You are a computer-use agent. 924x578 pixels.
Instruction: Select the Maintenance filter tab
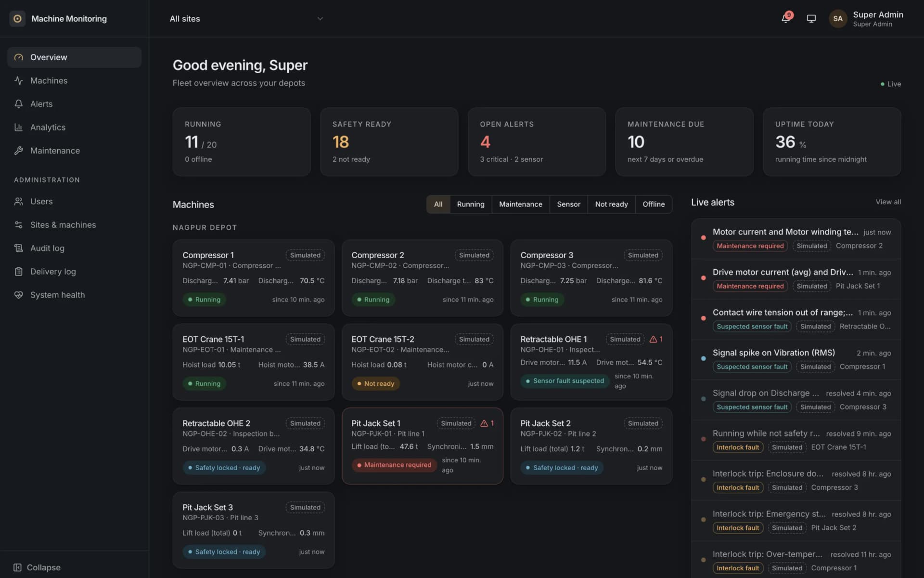point(520,204)
